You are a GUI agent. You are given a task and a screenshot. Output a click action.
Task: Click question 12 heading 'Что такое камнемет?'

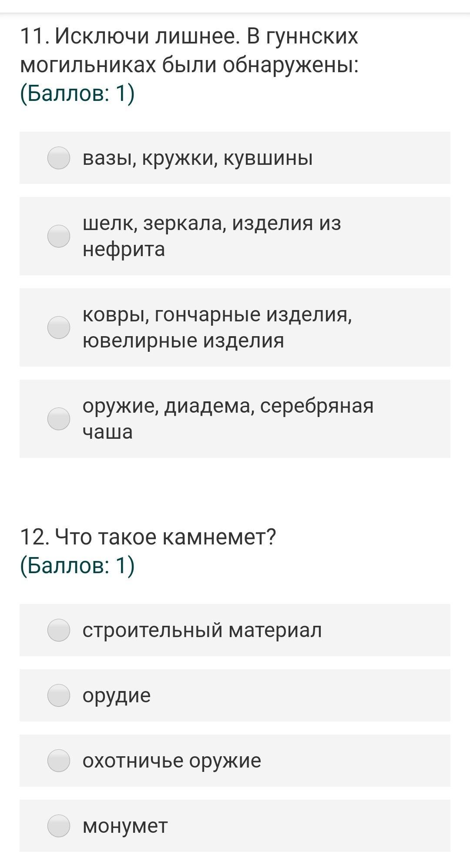click(x=148, y=537)
